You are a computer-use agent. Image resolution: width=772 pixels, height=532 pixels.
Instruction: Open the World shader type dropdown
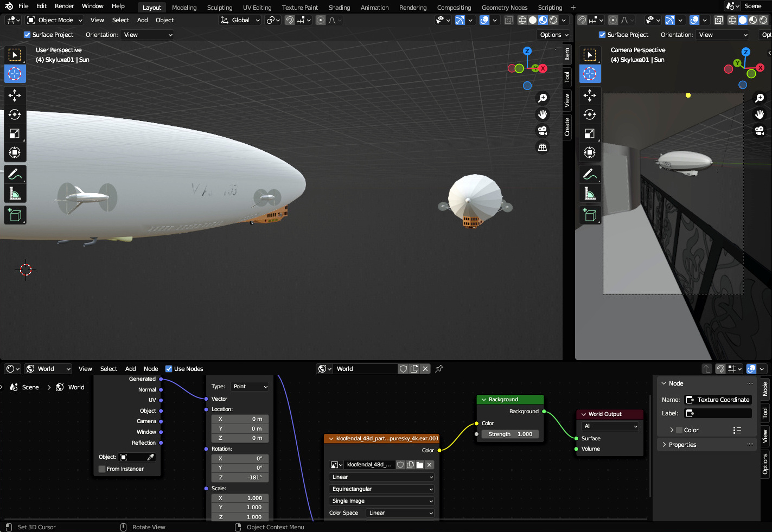pyautogui.click(x=48, y=369)
